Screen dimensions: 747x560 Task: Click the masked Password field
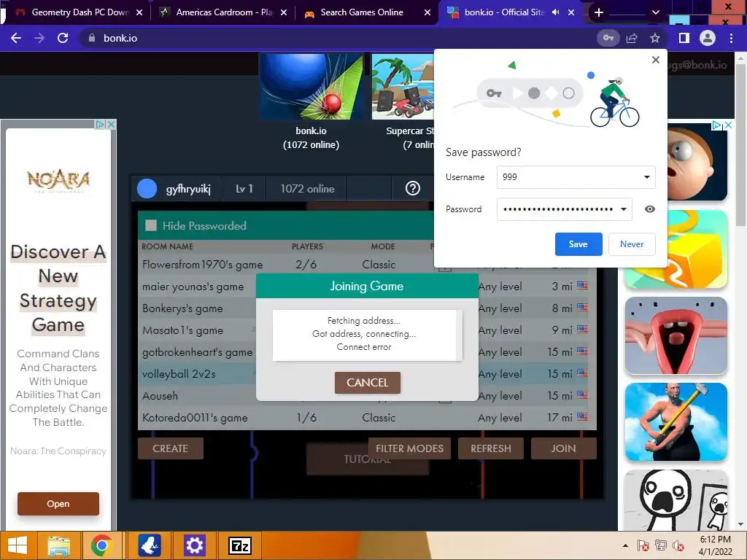tap(564, 209)
